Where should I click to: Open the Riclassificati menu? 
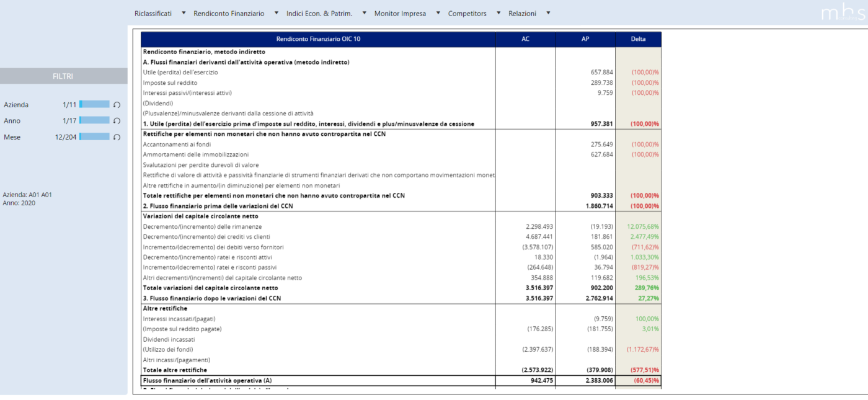pyautogui.click(x=153, y=13)
